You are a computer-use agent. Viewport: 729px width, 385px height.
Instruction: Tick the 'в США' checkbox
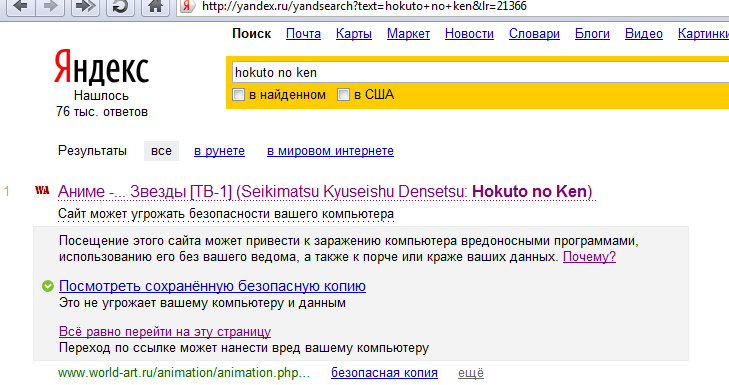click(343, 95)
